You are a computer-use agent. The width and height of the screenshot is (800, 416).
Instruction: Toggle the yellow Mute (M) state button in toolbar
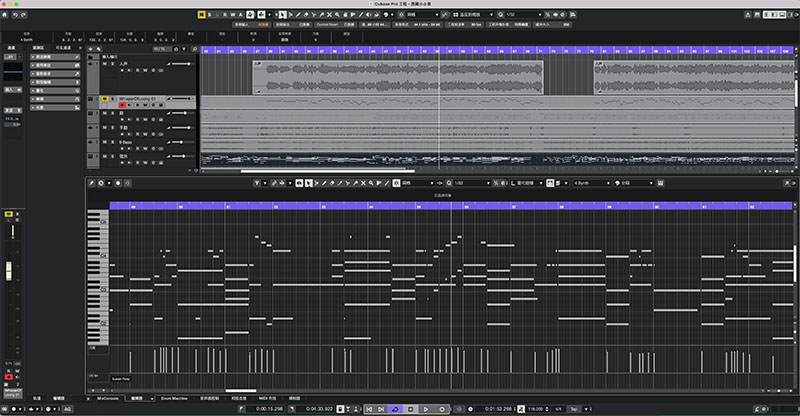[x=201, y=15]
